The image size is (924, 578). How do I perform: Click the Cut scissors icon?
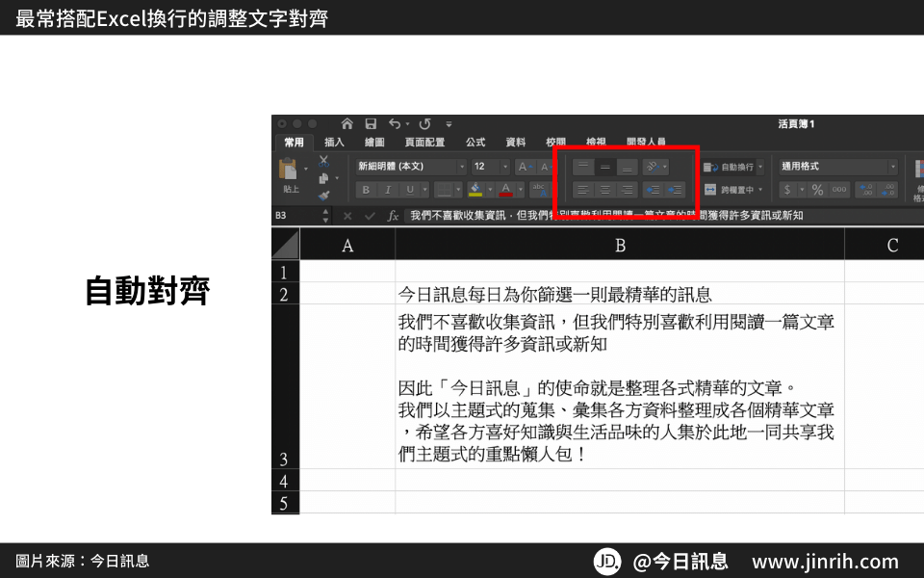tap(323, 161)
